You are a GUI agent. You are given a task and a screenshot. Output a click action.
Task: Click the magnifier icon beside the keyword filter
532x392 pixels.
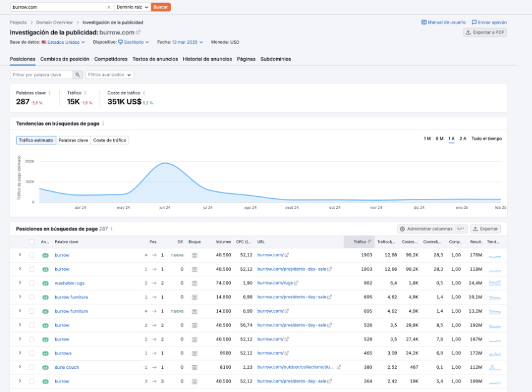pyautogui.click(x=78, y=75)
